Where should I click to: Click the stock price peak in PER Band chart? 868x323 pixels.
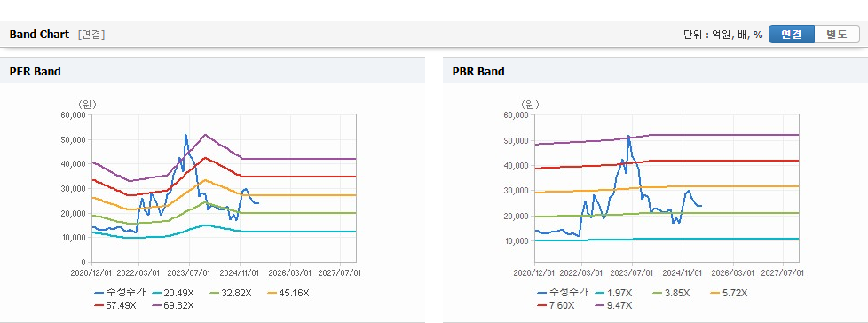(x=185, y=135)
